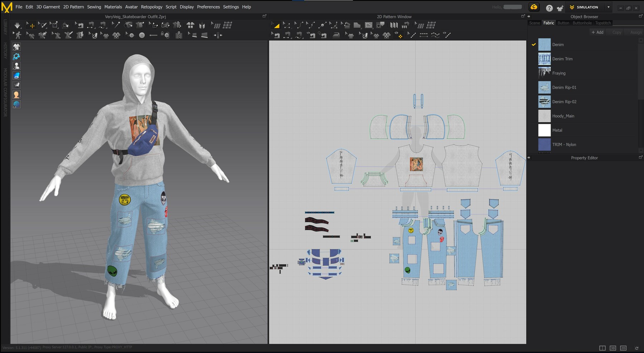The width and height of the screenshot is (644, 353).
Task: Switch to the Topstitch tab
Action: coord(603,23)
